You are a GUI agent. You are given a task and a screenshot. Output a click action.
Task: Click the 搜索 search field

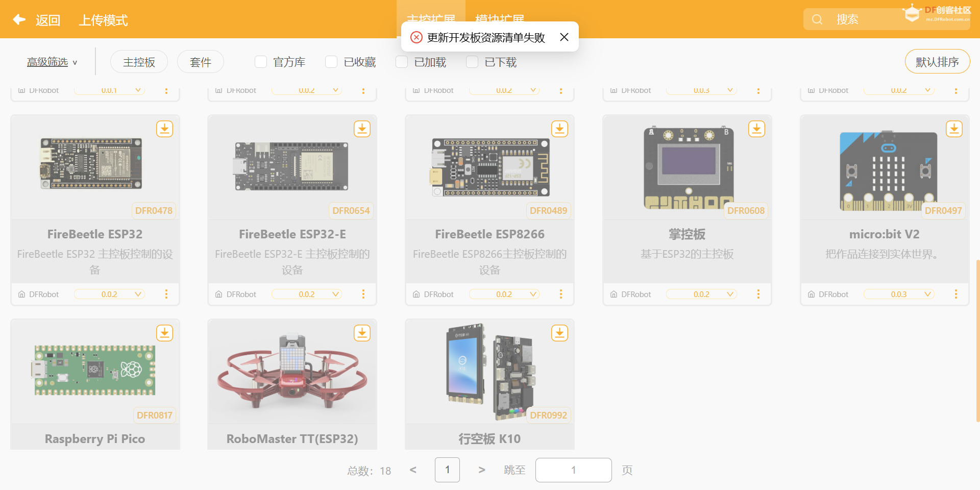tap(887, 19)
